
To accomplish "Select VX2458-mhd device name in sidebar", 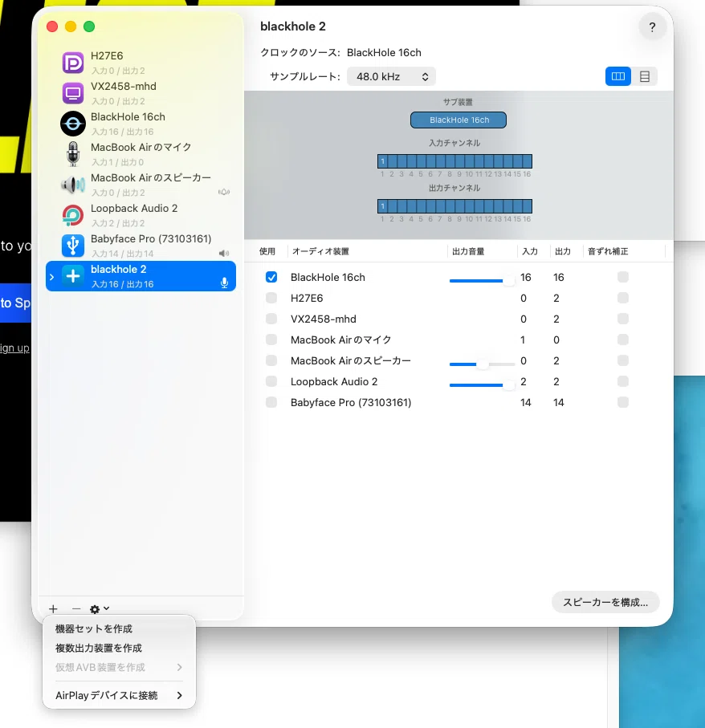I will [124, 87].
